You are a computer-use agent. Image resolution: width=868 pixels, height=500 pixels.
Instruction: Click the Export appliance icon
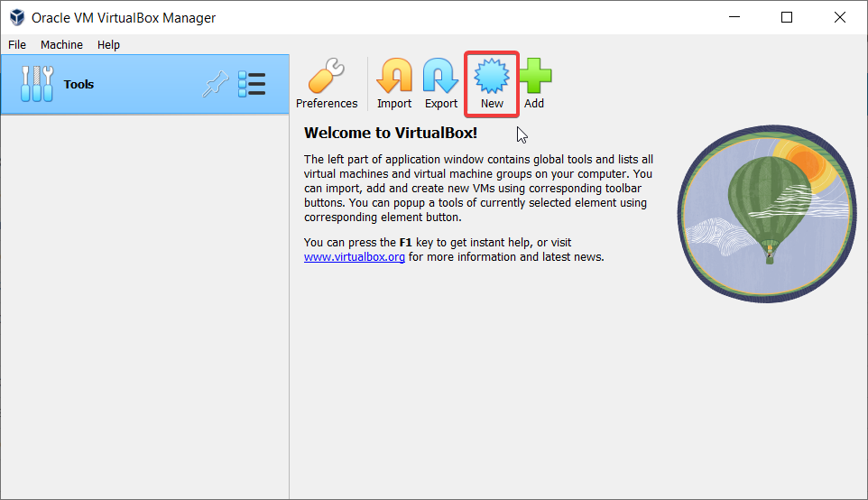point(441,79)
